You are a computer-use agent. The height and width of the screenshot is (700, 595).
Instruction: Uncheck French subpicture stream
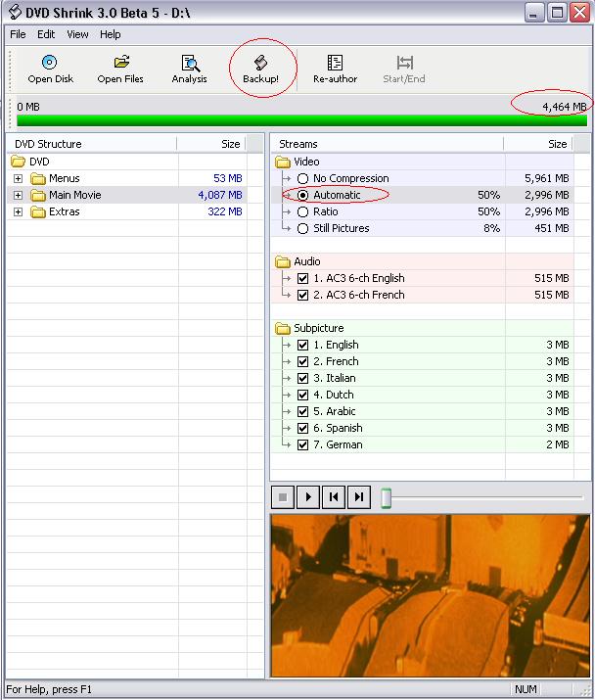pyautogui.click(x=302, y=361)
